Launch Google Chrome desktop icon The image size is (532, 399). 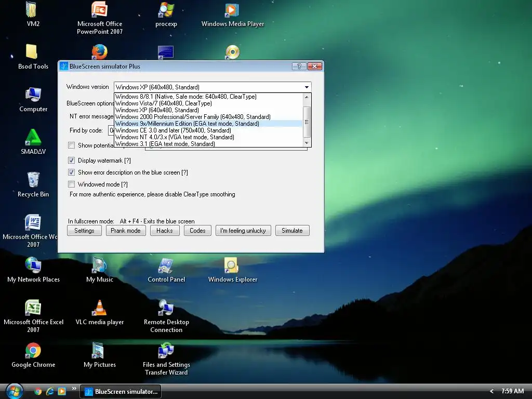[x=33, y=355]
